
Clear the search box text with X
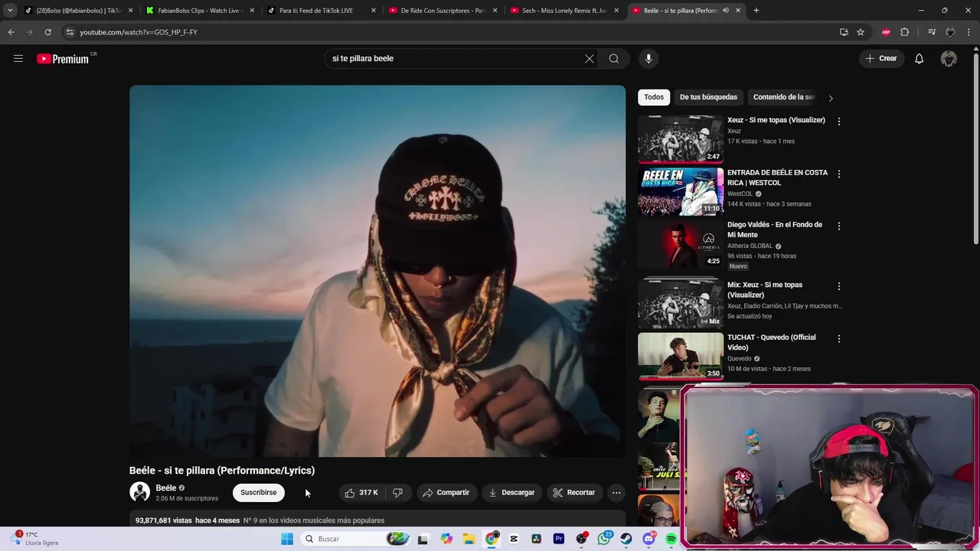(590, 58)
